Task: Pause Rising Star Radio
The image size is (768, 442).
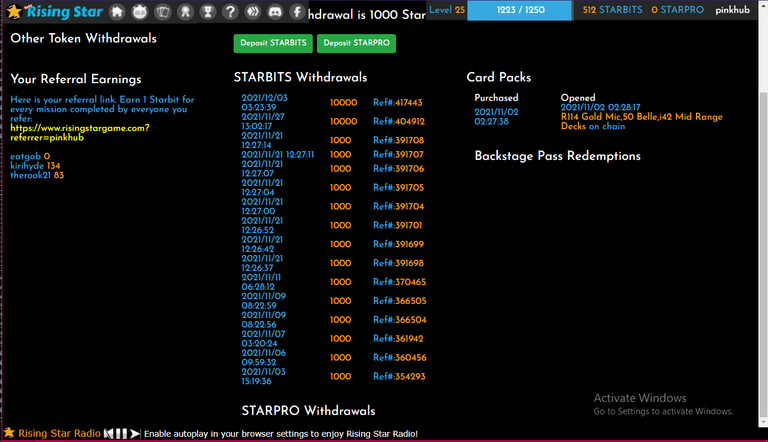Action: tap(121, 434)
